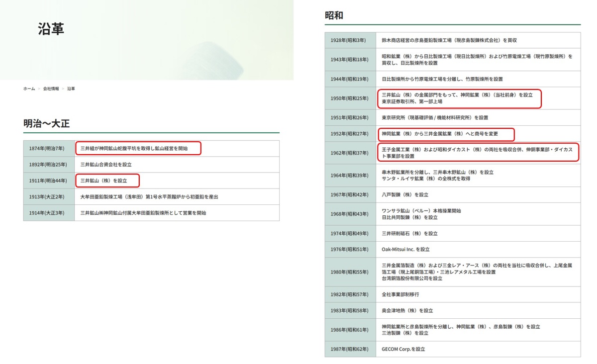Click the line サンタ・ルイサ鉱業（株）の全株式を取得
The width and height of the screenshot is (597, 364).
point(426,179)
